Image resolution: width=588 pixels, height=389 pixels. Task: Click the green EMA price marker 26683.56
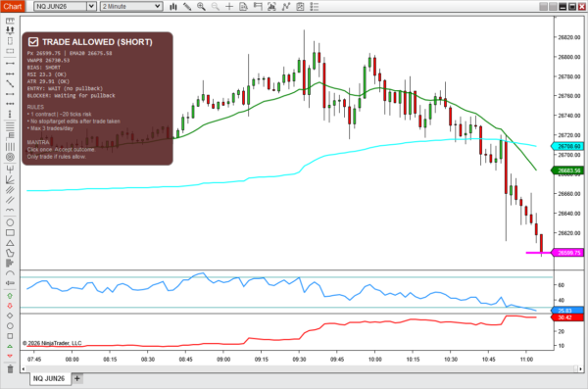[567, 170]
